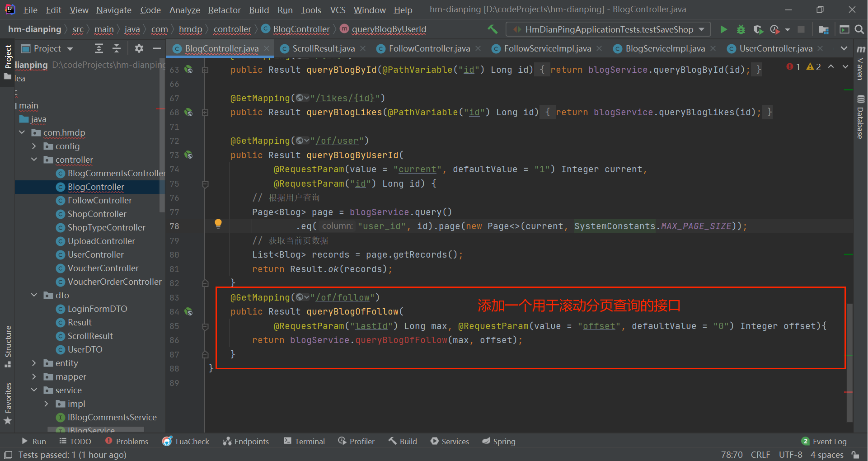868x461 pixels.
Task: Open Project panel settings gear
Action: [x=139, y=48]
